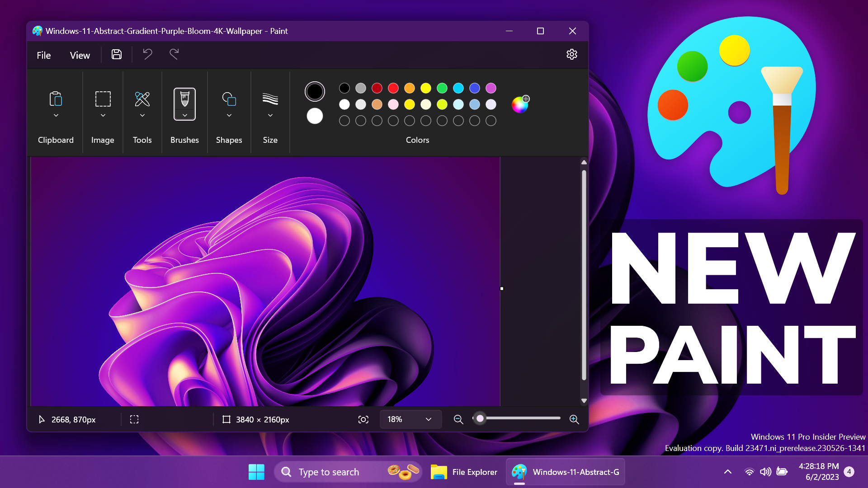Open the View menu

(80, 55)
